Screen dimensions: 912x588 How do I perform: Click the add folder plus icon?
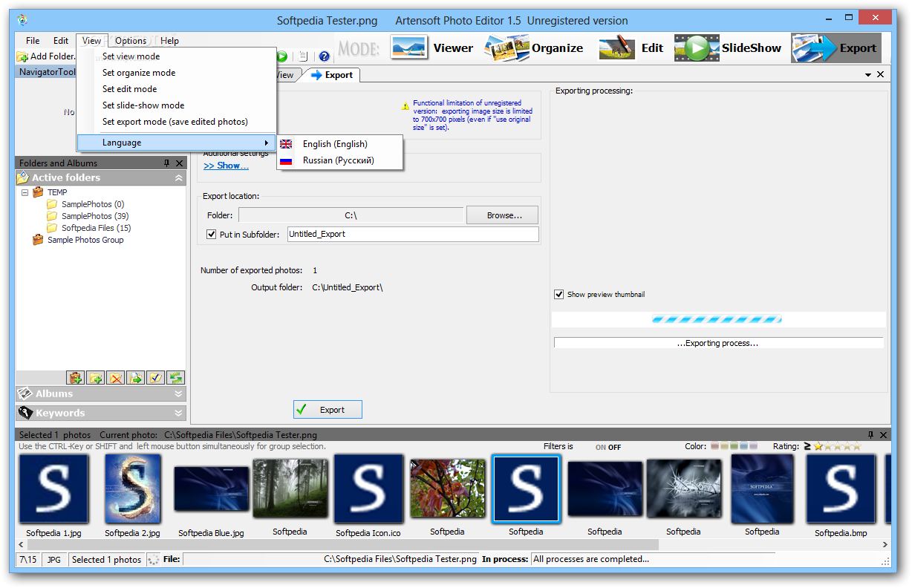[x=95, y=378]
